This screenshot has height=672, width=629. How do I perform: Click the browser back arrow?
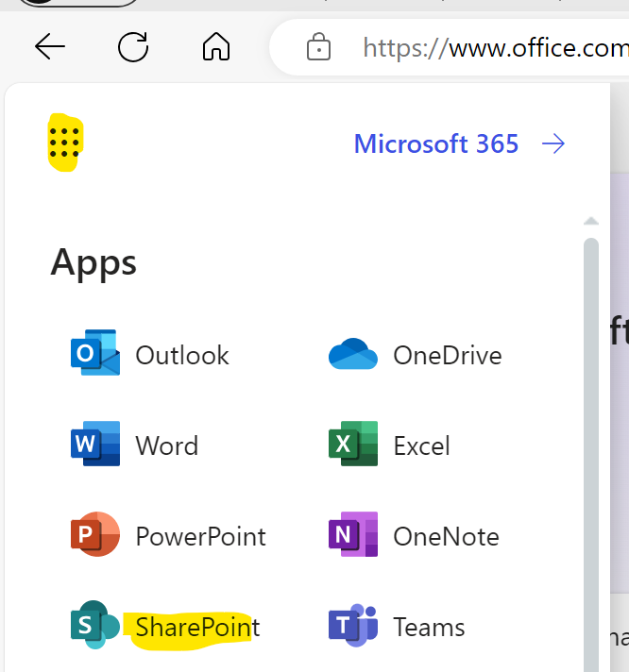pyautogui.click(x=50, y=46)
